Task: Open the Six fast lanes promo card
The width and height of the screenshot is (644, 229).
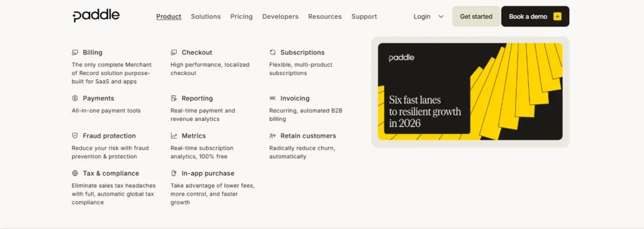Action: [x=470, y=92]
